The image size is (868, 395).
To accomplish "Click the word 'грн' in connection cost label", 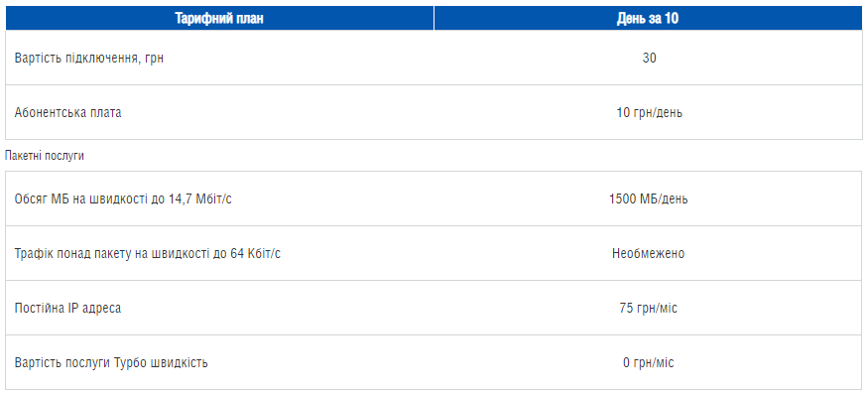I will coord(154,59).
